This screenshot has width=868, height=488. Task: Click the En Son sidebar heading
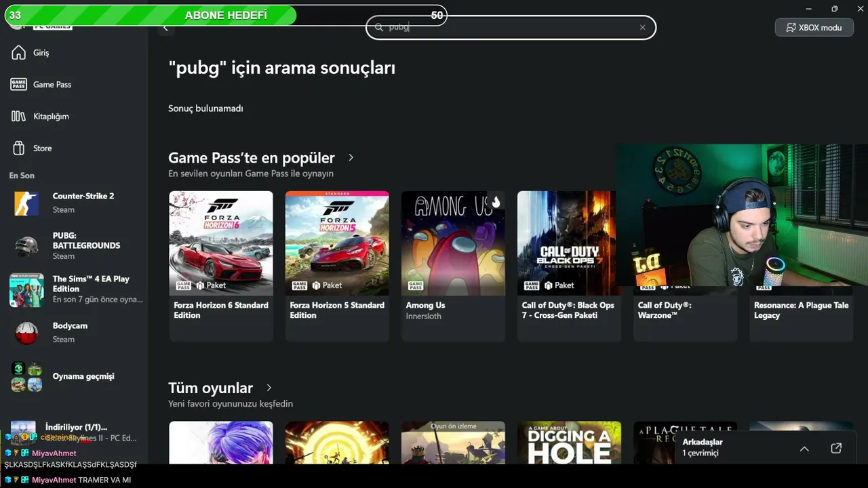(22, 176)
